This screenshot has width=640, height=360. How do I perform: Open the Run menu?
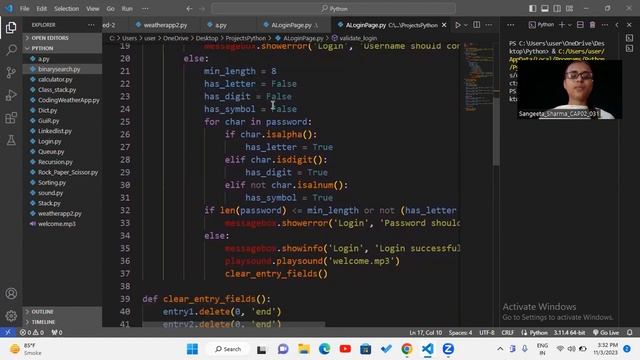[x=127, y=8]
